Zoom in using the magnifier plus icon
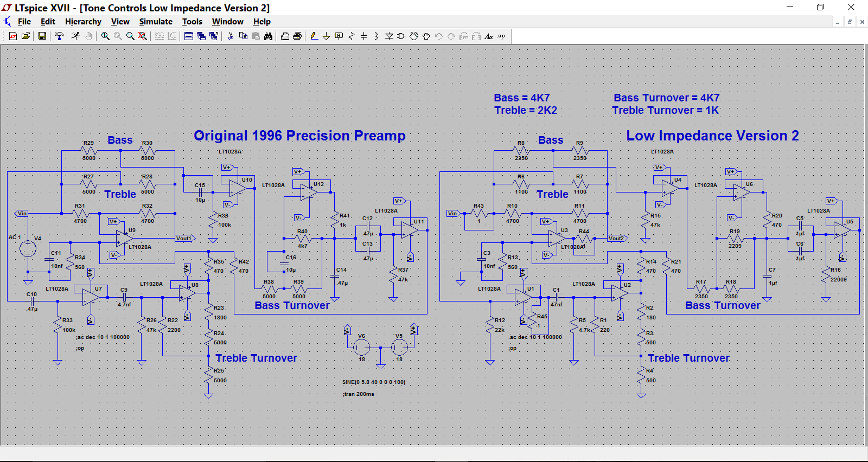 coord(105,36)
